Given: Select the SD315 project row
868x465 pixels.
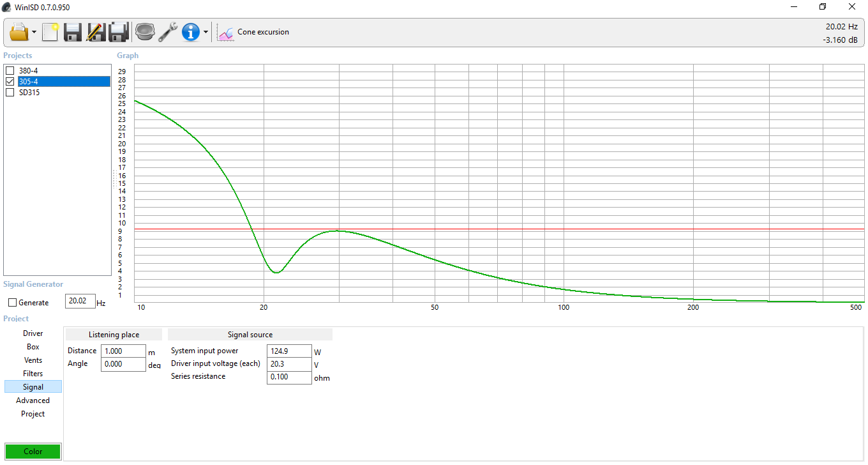Looking at the screenshot, I should pos(29,92).
